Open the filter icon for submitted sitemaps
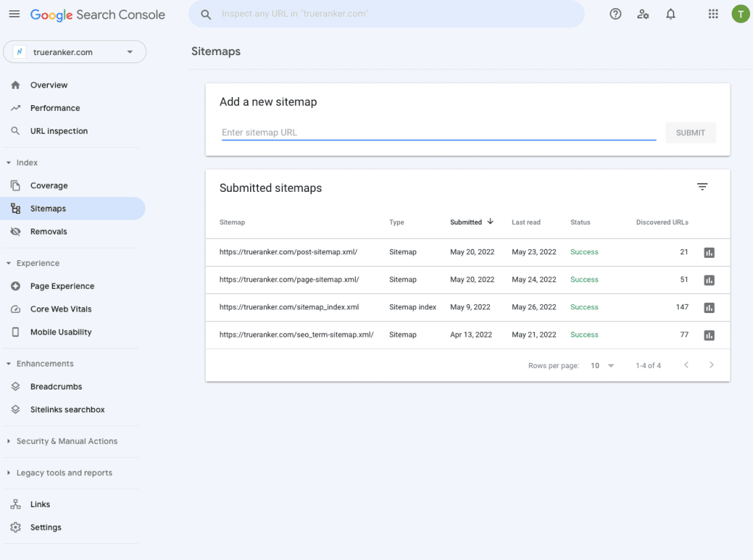The width and height of the screenshot is (753, 560). [x=702, y=187]
